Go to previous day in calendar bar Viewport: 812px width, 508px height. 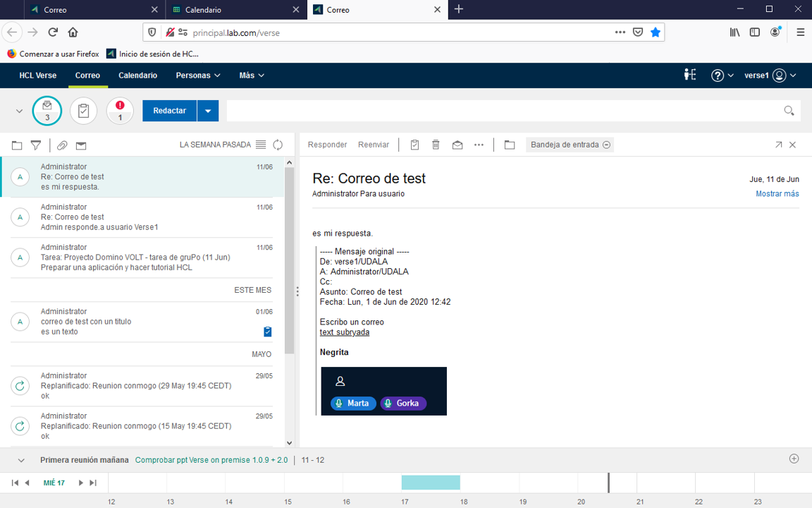coord(27,483)
